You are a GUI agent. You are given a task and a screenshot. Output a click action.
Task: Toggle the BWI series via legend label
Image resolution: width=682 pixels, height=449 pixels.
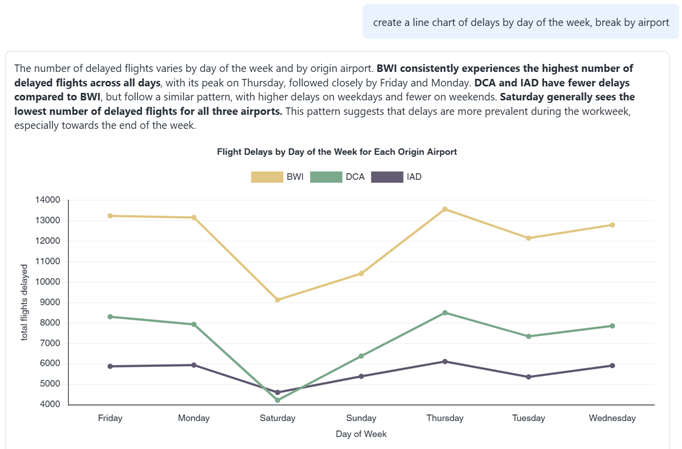click(295, 177)
